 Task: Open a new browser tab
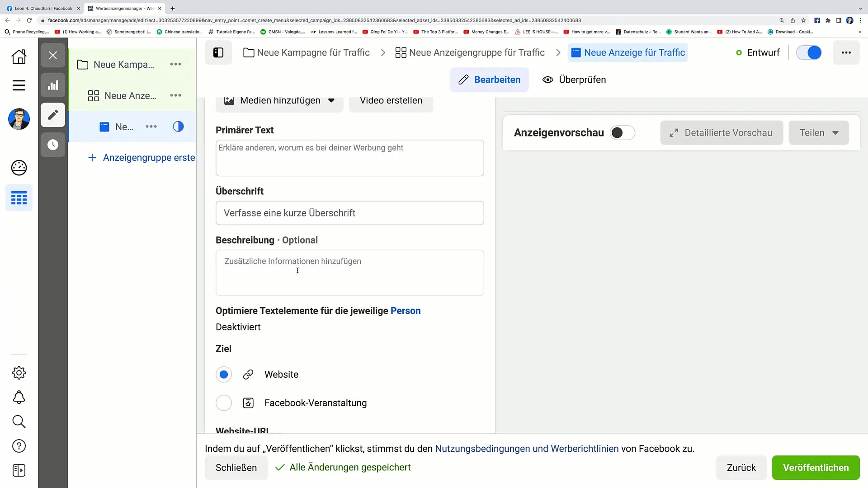point(172,8)
